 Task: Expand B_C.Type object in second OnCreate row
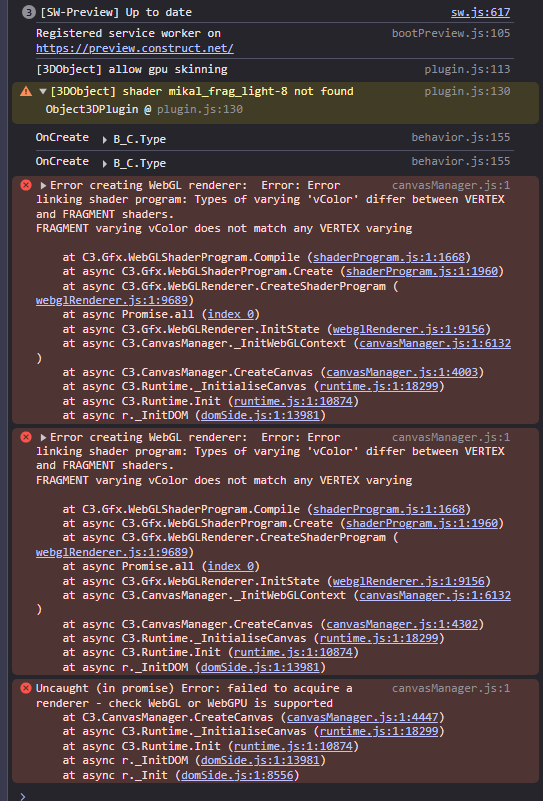pyautogui.click(x=105, y=163)
